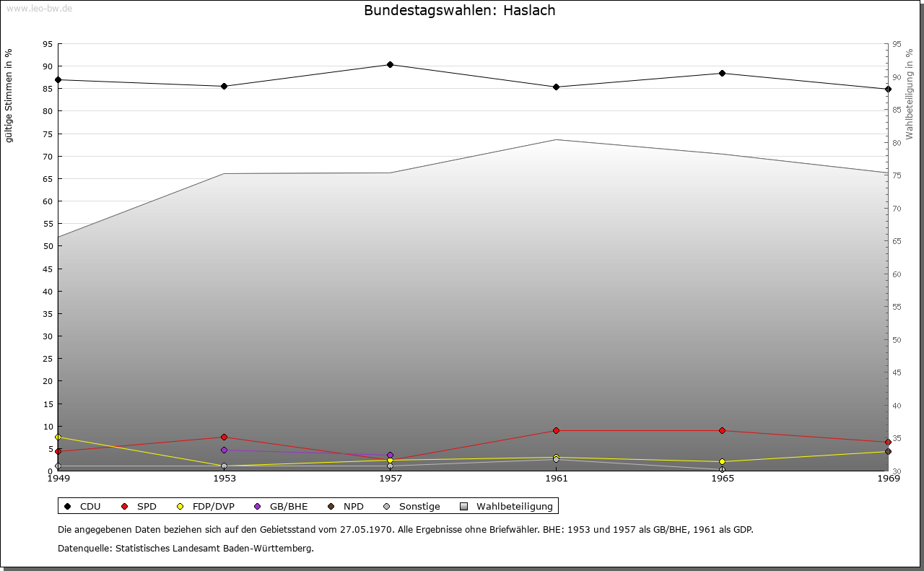Click the Sonstige gray legend marker
This screenshot has height=571, width=924.
point(387,506)
